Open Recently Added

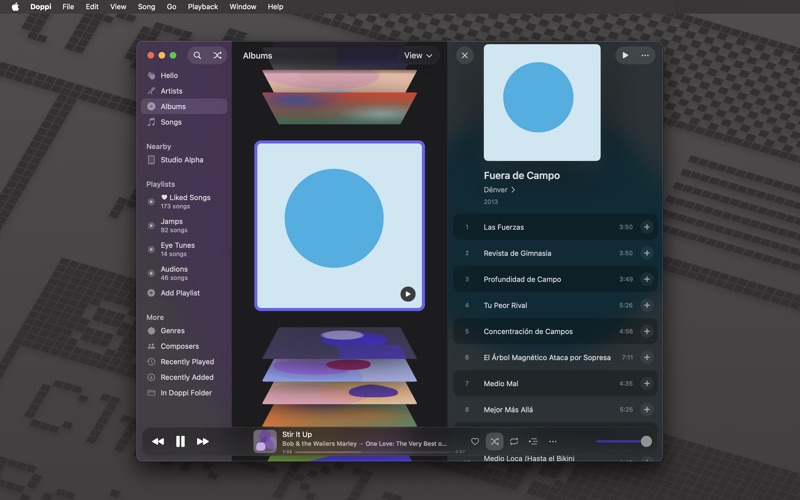184,377
